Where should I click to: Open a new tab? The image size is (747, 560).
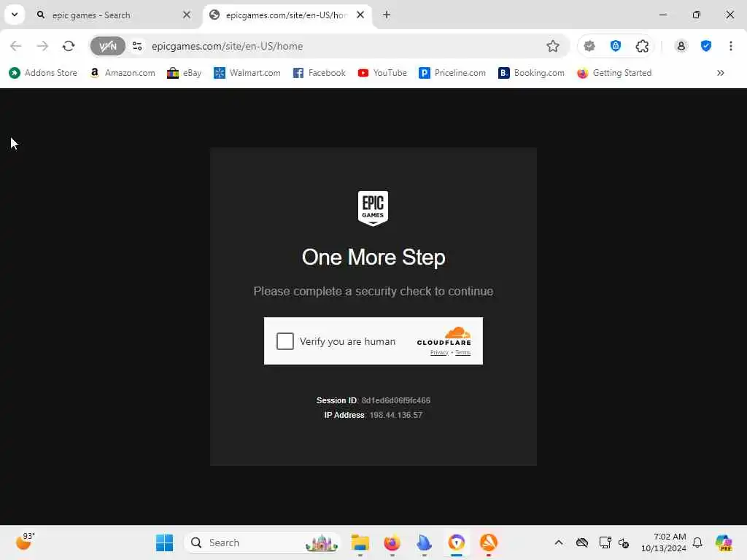click(x=387, y=15)
